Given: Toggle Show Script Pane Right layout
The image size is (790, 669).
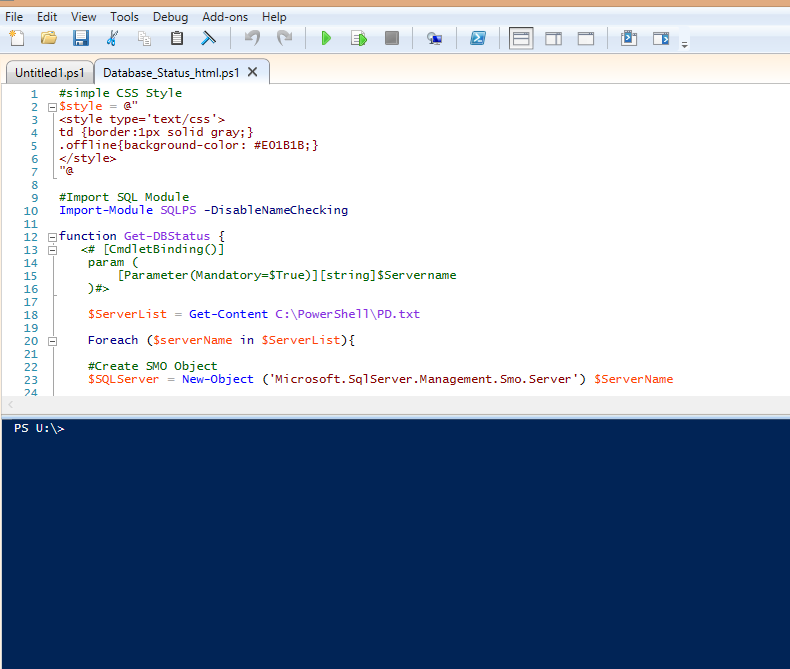Looking at the screenshot, I should tap(553, 38).
